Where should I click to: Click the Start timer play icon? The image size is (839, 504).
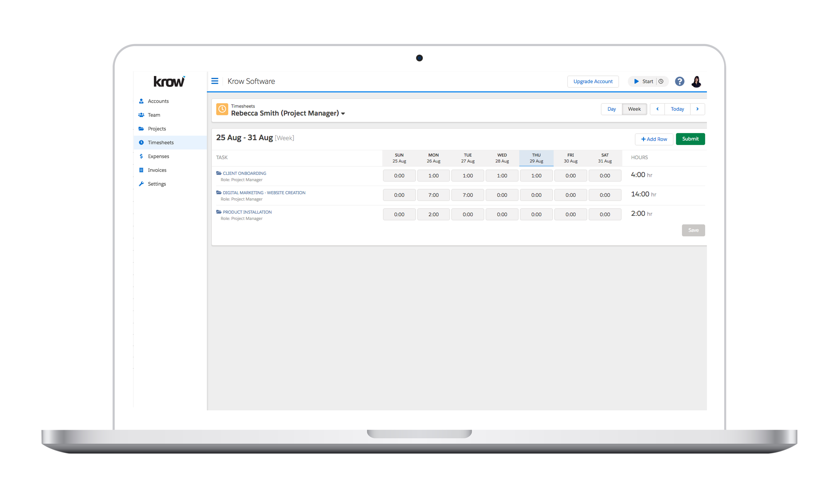coord(636,82)
